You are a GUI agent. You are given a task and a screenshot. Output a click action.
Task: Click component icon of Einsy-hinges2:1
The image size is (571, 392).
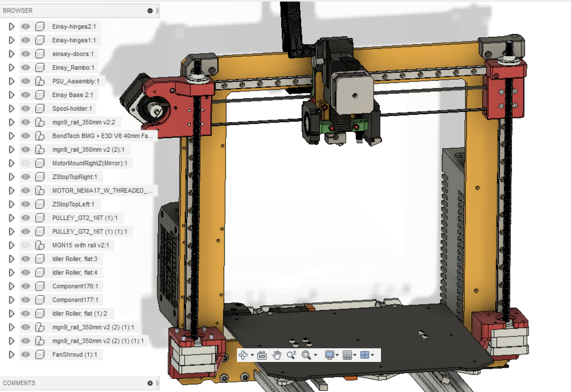click(x=40, y=26)
